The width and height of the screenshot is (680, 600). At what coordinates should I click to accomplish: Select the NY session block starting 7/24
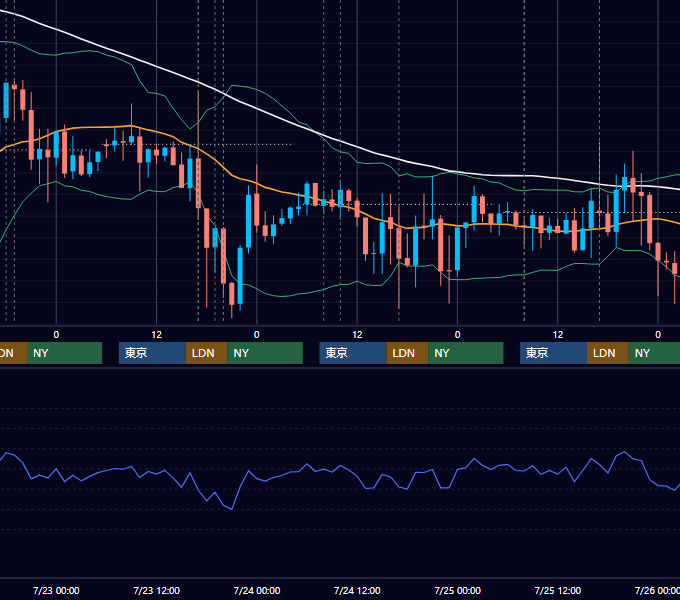pyautogui.click(x=466, y=353)
